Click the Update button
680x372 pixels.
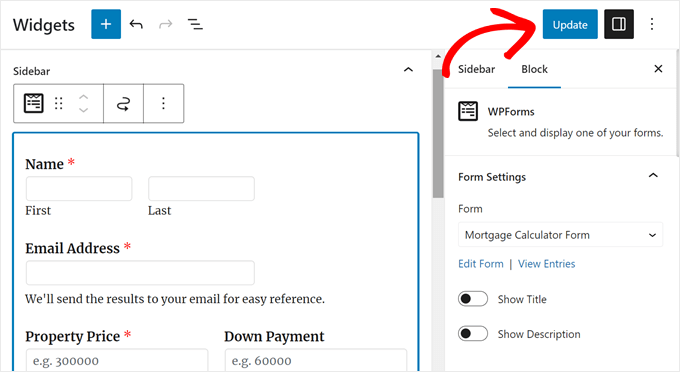(570, 24)
